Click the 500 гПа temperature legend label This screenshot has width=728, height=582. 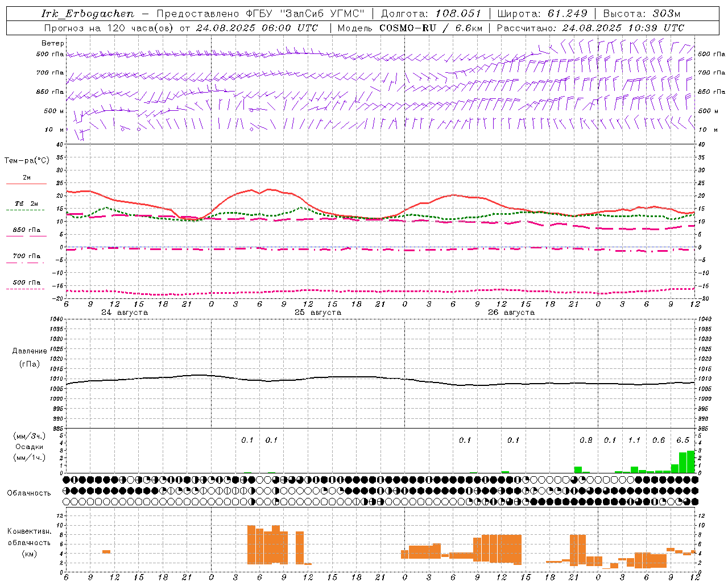[27, 282]
